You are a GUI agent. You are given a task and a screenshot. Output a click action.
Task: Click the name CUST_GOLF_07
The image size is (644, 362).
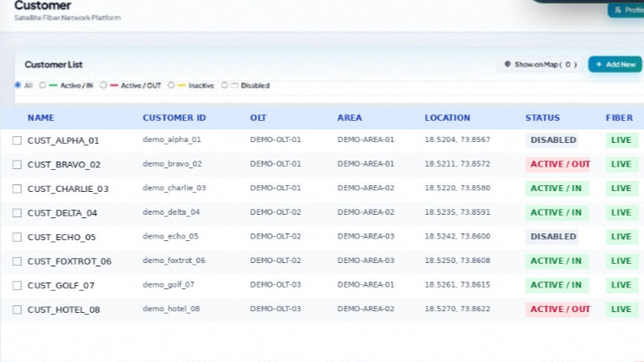61,286
